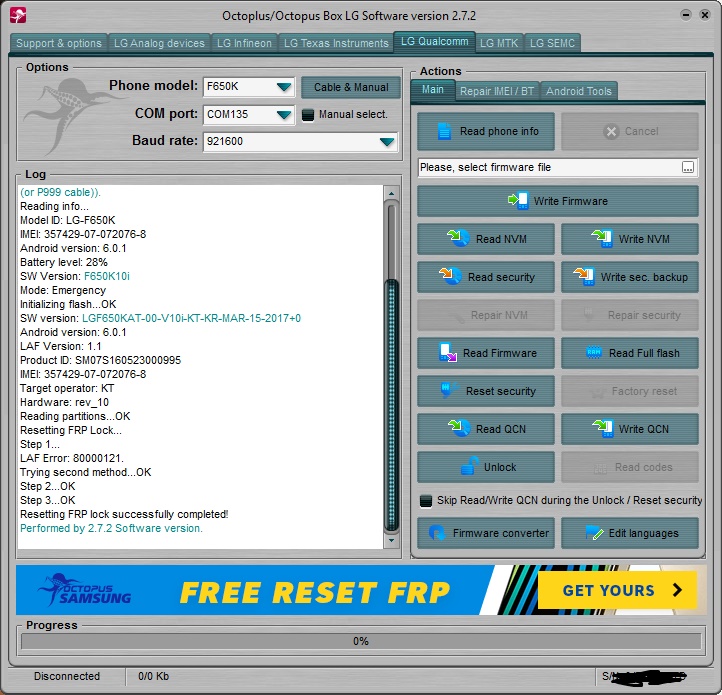Click the Read codes button
The image size is (722, 695).
tap(630, 467)
